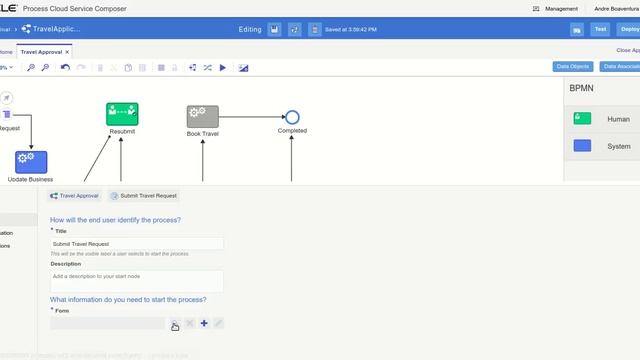Click the toolbar icon left of the lock
640x360 pixels.
[161, 68]
